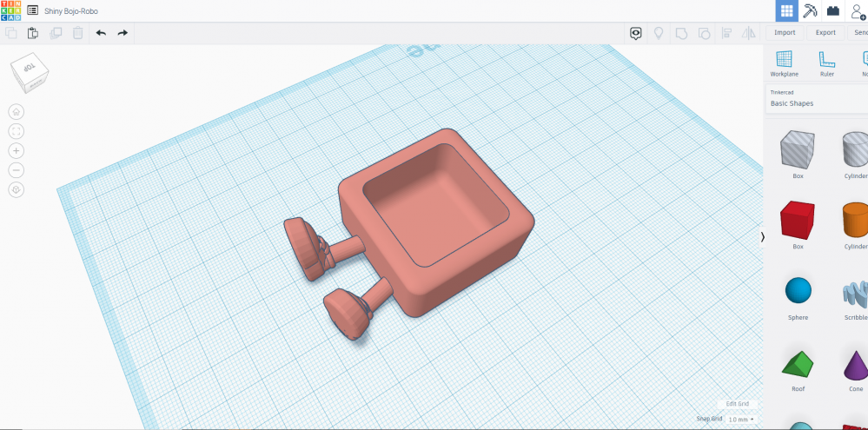Screen dimensions: 868x430
Task: Click the Tinkercad logo
Action: [x=10, y=10]
